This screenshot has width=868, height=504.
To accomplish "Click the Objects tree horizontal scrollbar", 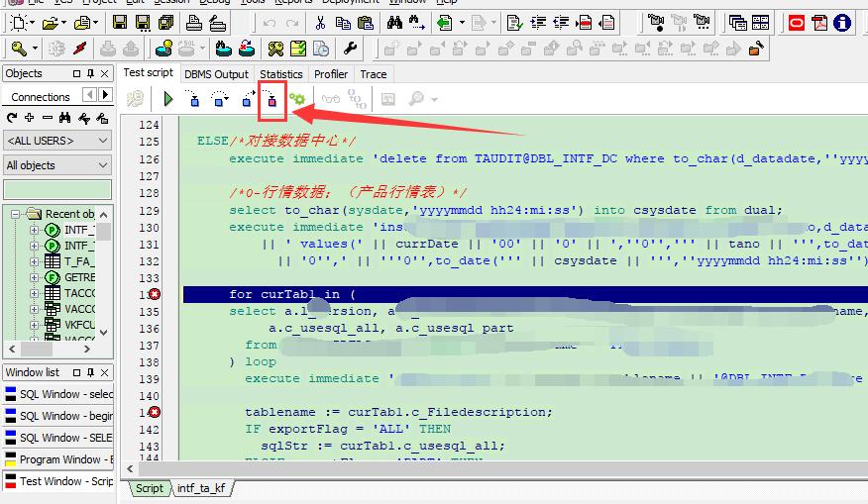I will click(50, 350).
